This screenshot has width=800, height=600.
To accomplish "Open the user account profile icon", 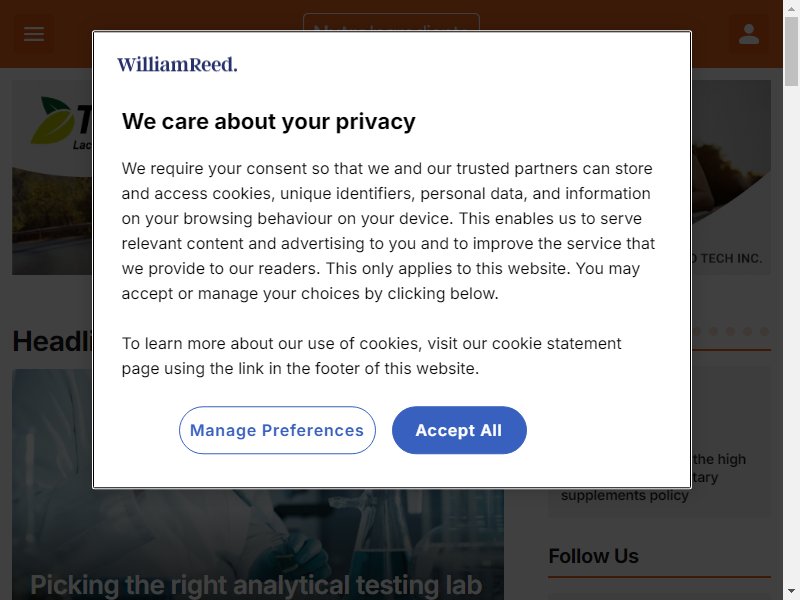I will [748, 34].
